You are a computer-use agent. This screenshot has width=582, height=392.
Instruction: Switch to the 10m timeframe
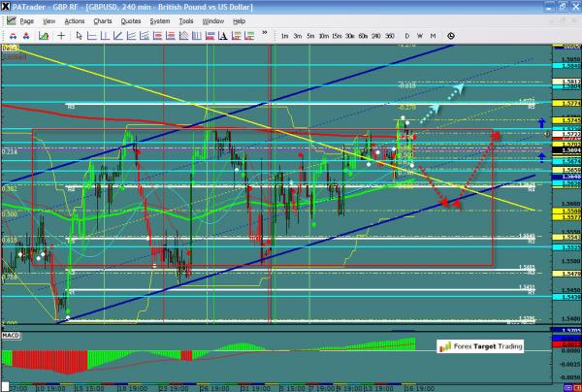[324, 36]
